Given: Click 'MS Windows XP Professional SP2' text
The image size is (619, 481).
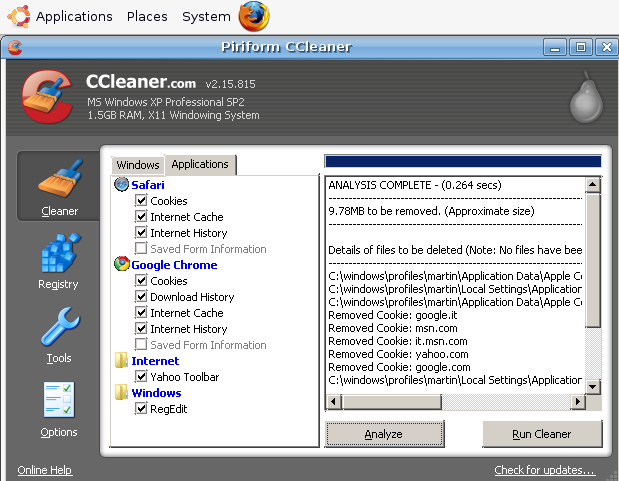Looking at the screenshot, I should [166, 102].
